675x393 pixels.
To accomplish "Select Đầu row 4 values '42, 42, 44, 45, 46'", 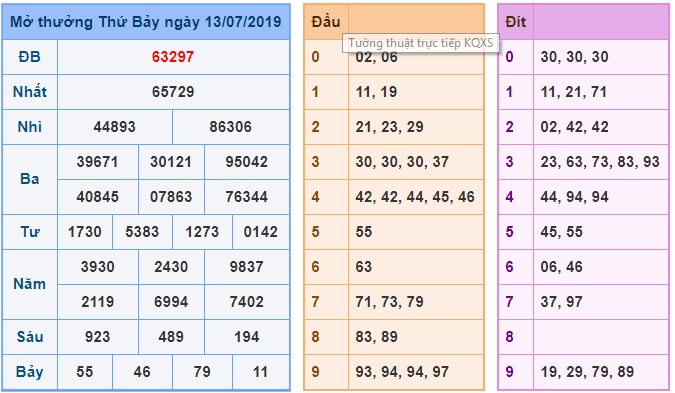I will pyautogui.click(x=415, y=197).
